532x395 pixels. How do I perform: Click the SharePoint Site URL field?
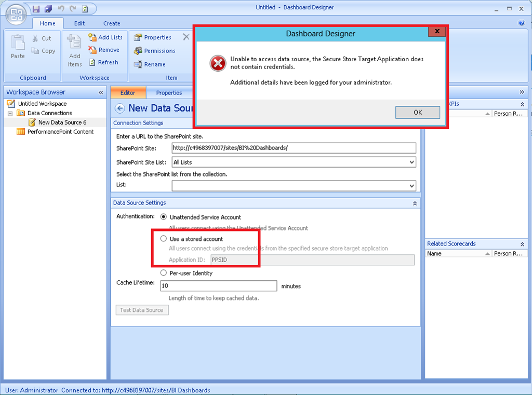[x=294, y=148]
